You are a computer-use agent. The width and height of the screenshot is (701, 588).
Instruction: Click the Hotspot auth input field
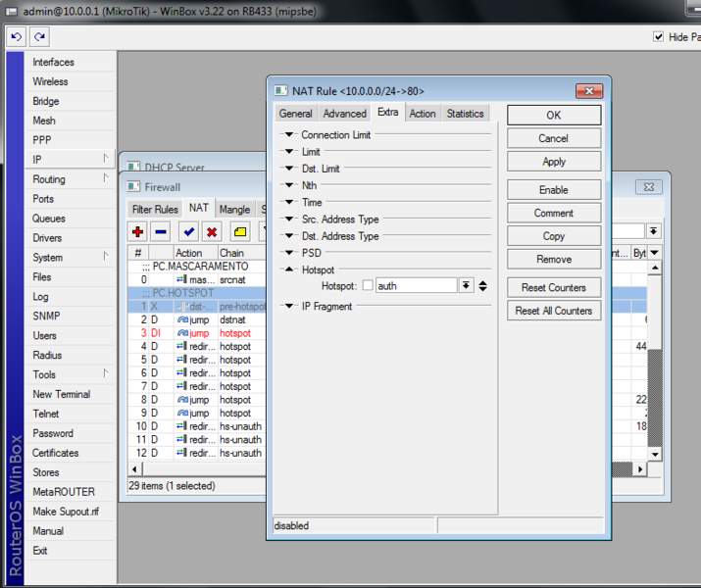click(x=417, y=285)
